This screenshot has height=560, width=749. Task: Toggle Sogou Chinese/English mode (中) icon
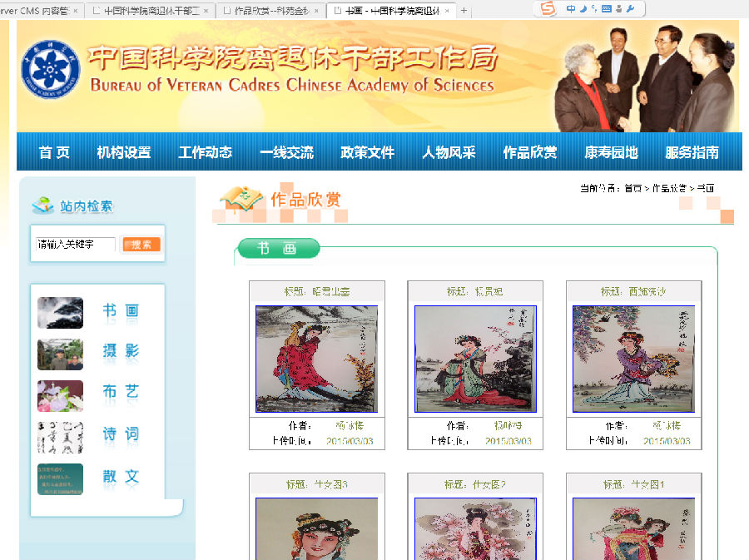pos(571,9)
